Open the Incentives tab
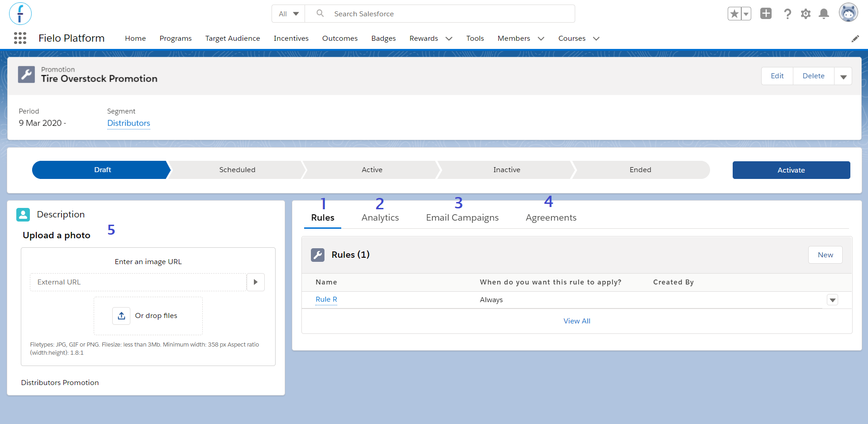 pos(291,39)
